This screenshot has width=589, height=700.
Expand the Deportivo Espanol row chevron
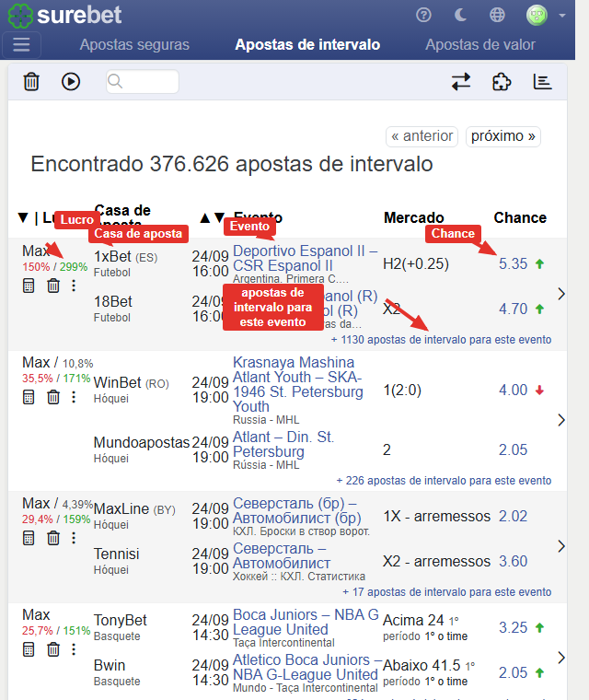[561, 294]
